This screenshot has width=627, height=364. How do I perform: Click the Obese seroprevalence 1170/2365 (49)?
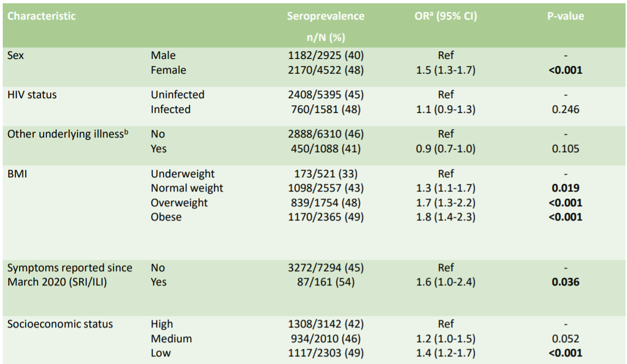coord(325,217)
